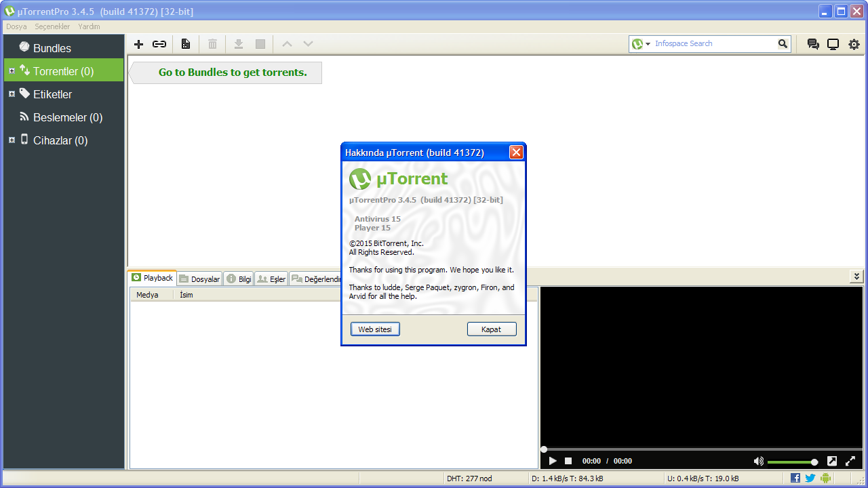Click the play button in player

(x=553, y=461)
